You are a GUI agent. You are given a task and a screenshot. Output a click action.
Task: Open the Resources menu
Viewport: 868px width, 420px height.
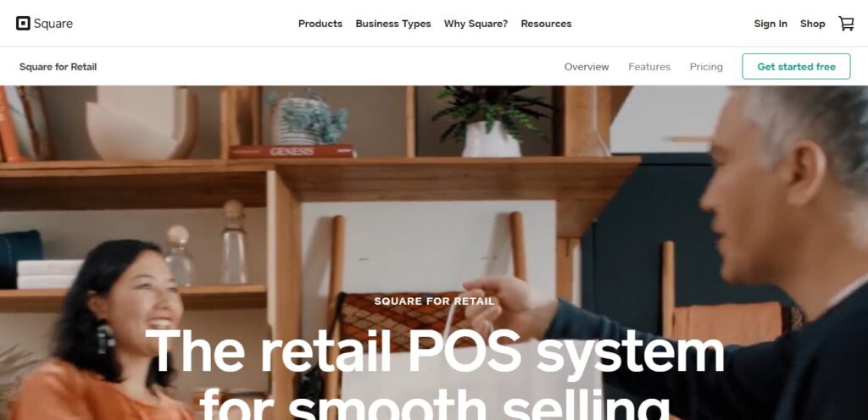click(x=546, y=24)
